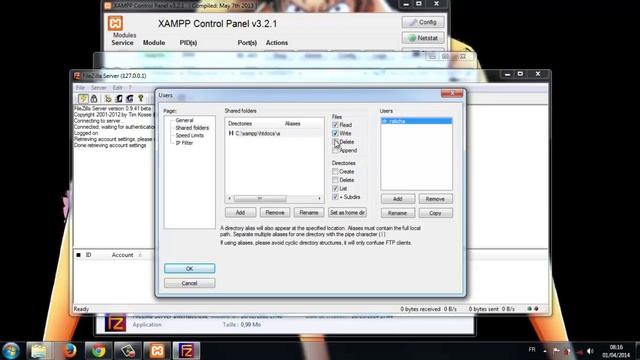Open server settings via the FileZilla toolbar icon
The image size is (640, 360).
click(x=108, y=98)
